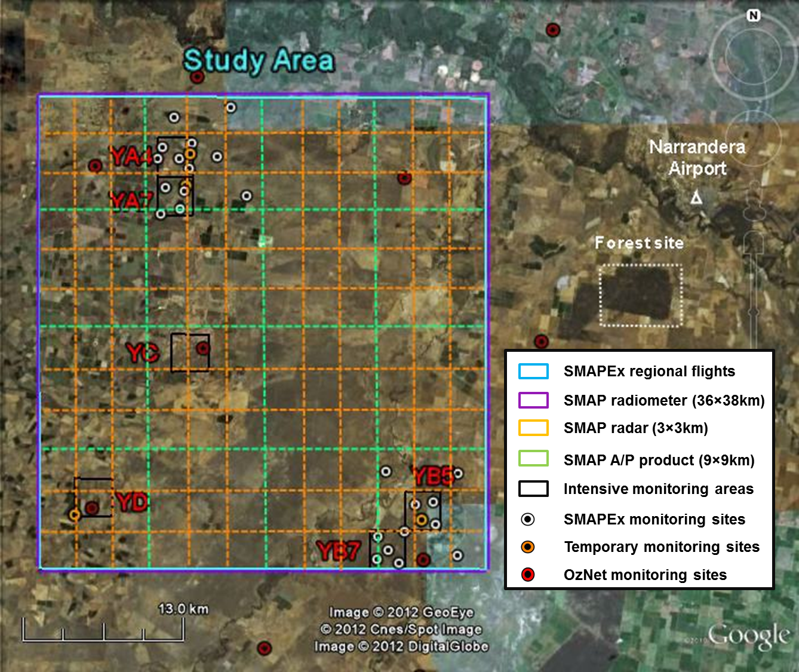799x672 pixels.
Task: Click the temporary monitoring site inside YB5 box
Action: (422, 520)
